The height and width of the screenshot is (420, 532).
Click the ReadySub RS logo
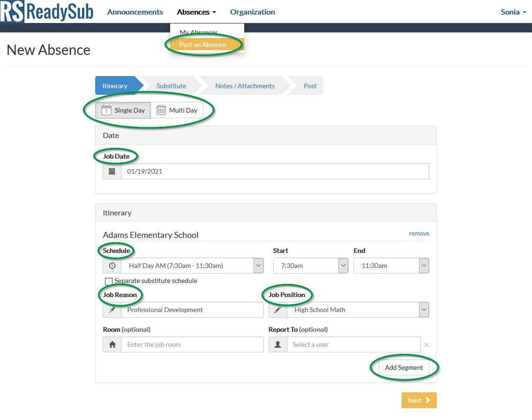[12, 11]
